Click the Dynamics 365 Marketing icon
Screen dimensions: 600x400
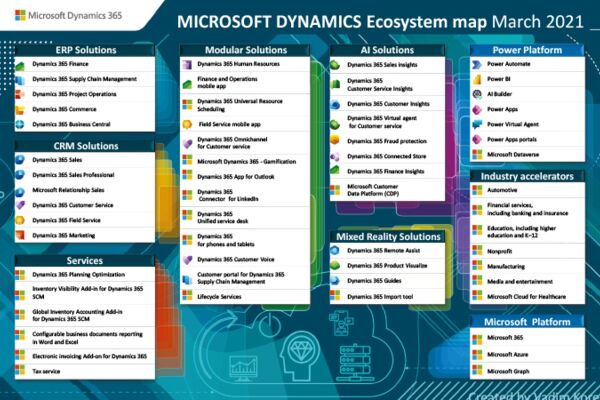(20, 235)
